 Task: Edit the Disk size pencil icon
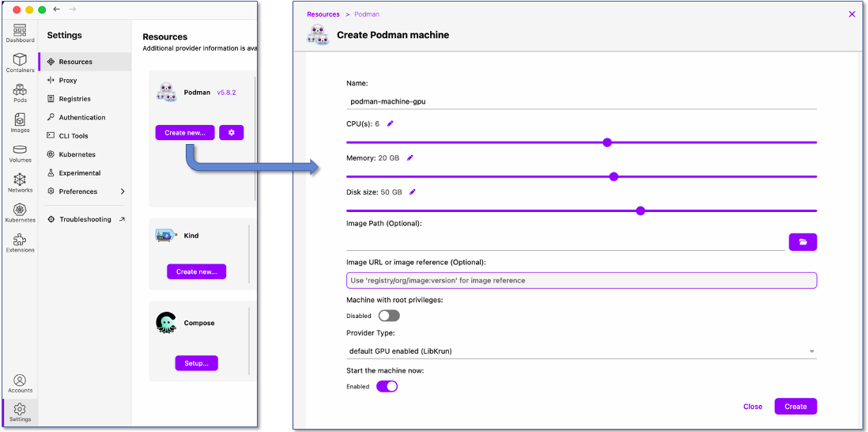413,192
